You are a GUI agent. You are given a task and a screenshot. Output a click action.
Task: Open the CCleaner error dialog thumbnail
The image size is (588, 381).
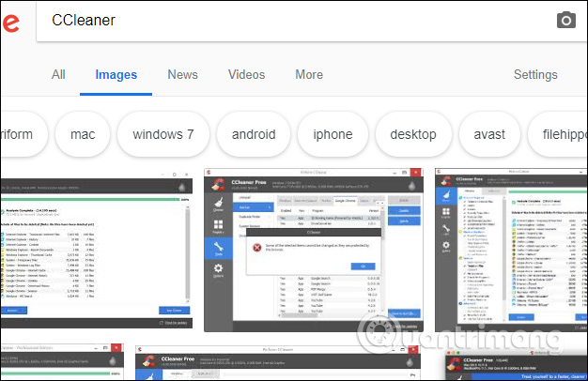[314, 250]
